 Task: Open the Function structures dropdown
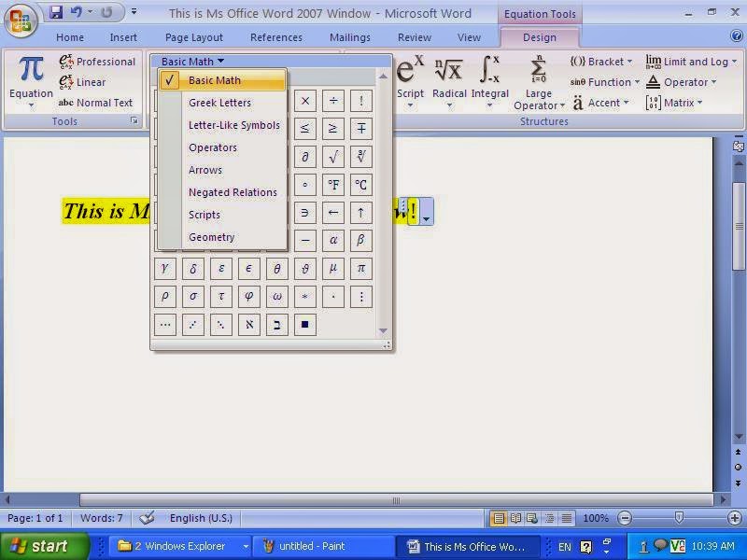point(605,82)
